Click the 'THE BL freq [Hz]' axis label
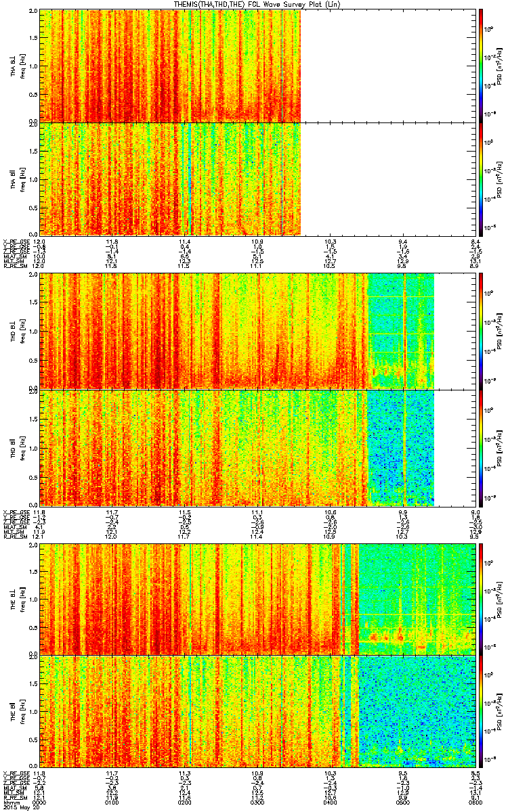Screen dimensions: 508x812 pyautogui.click(x=17, y=598)
